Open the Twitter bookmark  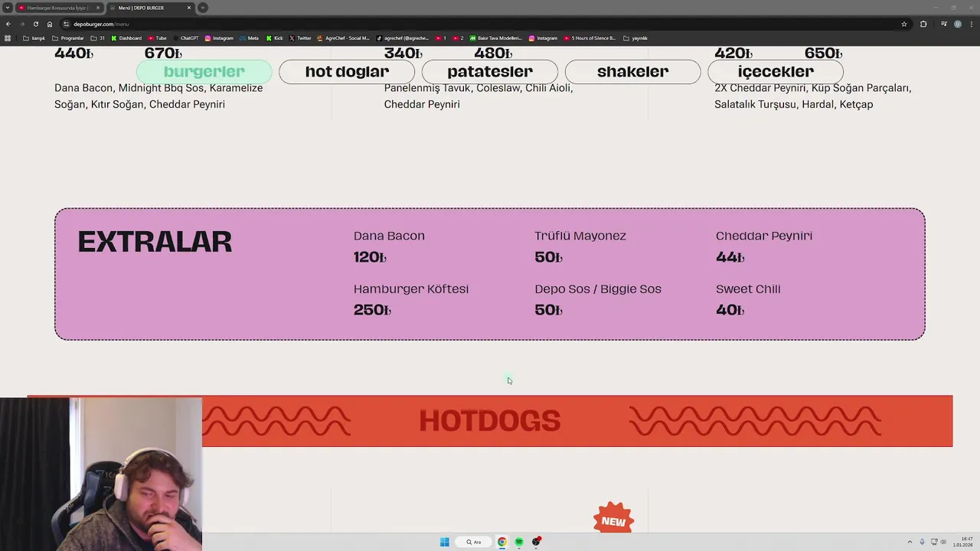(300, 38)
